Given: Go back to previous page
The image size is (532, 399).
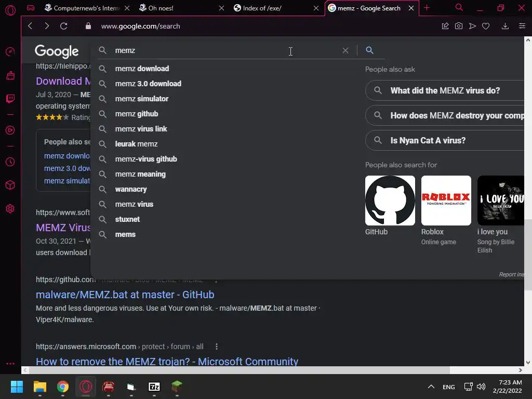Looking at the screenshot, I should [x=30, y=26].
